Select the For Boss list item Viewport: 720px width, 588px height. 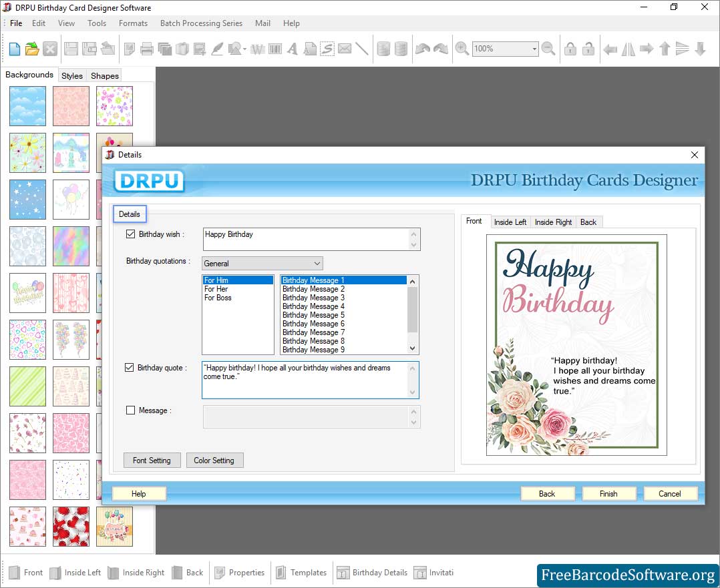coord(238,298)
